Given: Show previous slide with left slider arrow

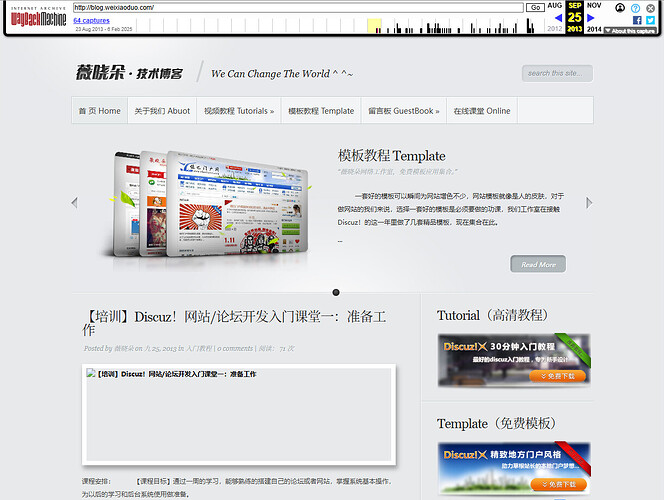Looking at the screenshot, I should pos(75,202).
